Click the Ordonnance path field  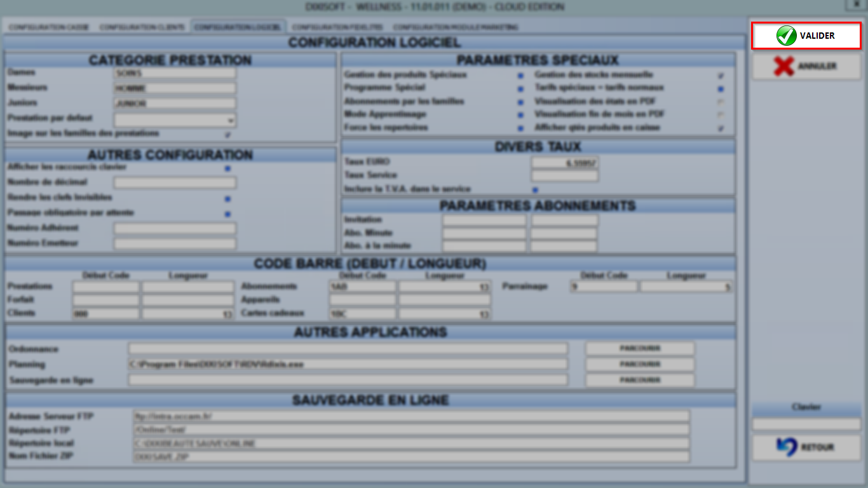348,348
